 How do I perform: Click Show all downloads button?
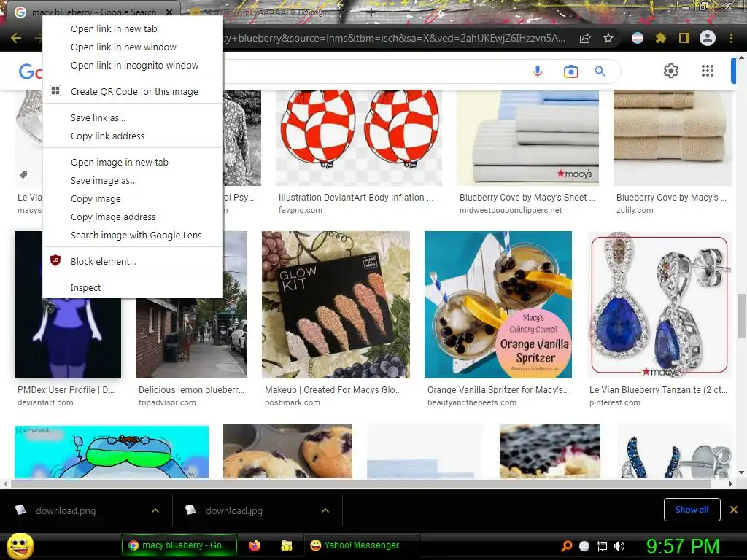(x=692, y=510)
